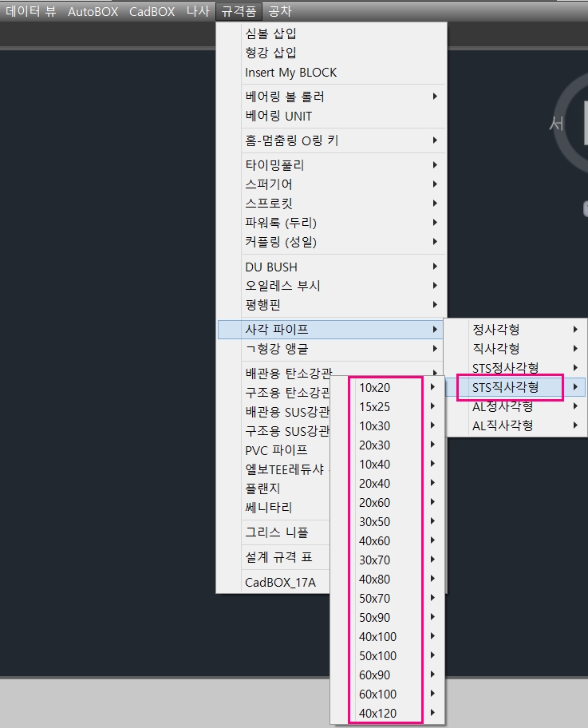Open the 나사 menu
588x728 pixels.
coord(198,11)
